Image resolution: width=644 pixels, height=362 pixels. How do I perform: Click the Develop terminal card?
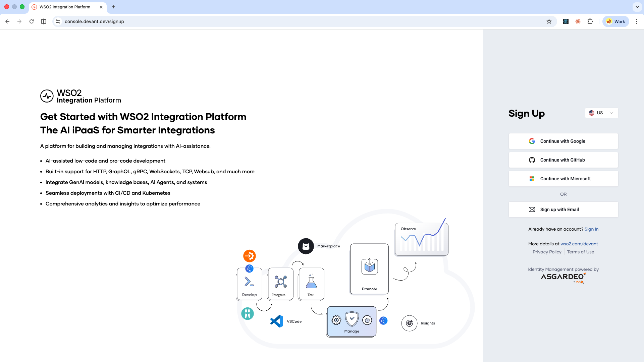point(250,284)
